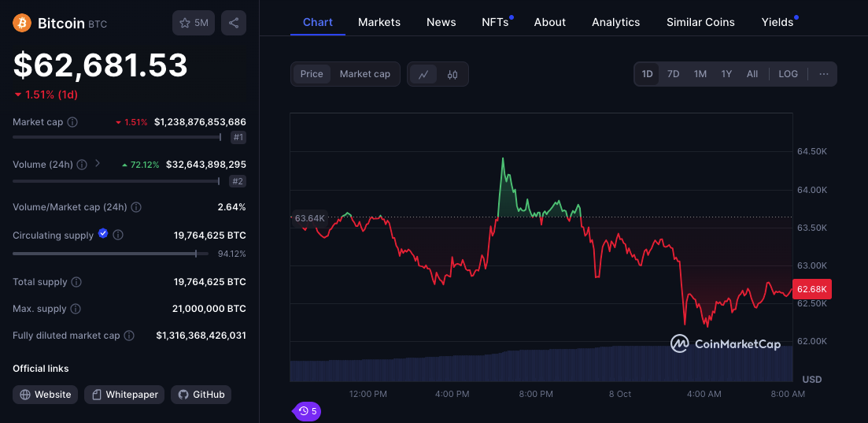Click the Bitcoin logo icon

pos(22,23)
